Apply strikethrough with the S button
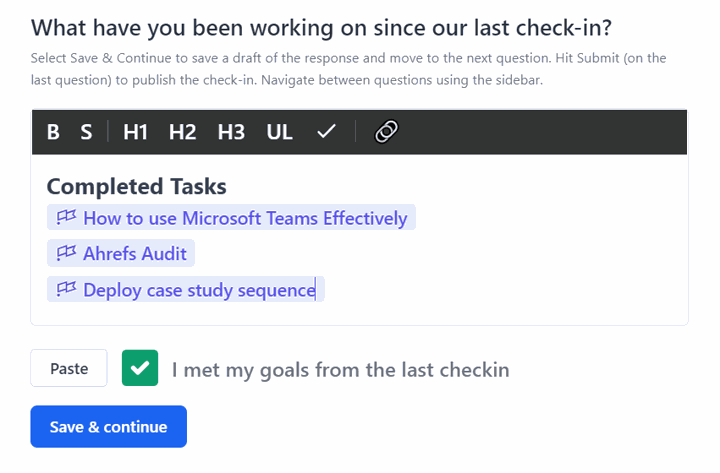 86,132
